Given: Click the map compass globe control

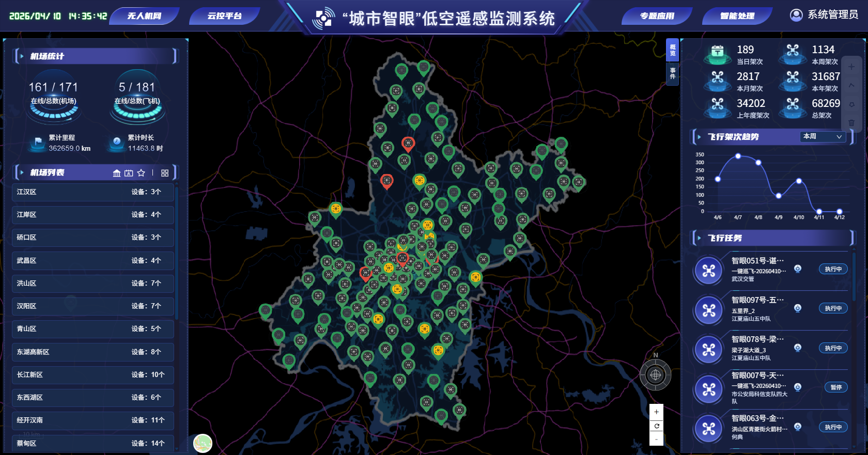Looking at the screenshot, I should tap(656, 375).
